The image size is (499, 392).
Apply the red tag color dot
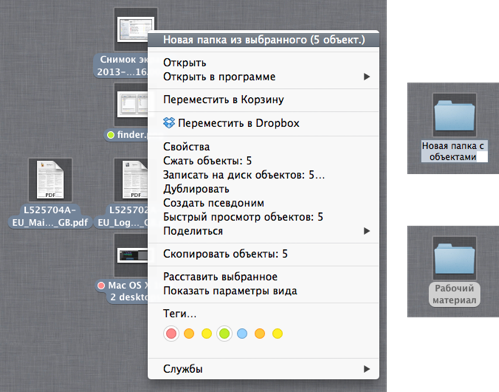coord(171,333)
